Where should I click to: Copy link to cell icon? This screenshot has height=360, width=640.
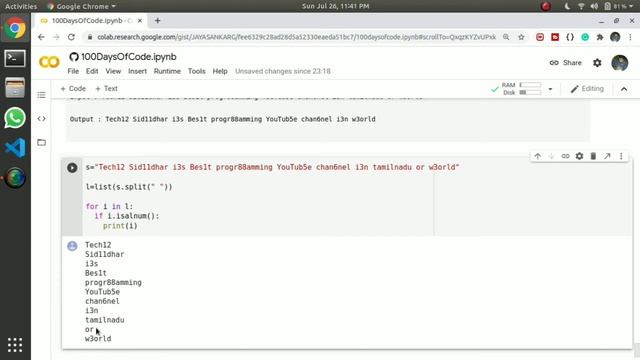click(565, 156)
